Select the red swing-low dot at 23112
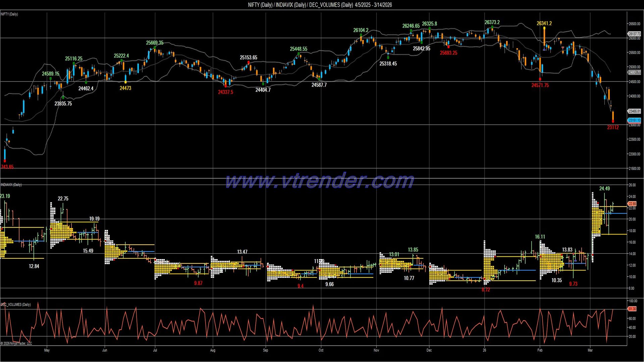This screenshot has width=644, height=362. click(613, 122)
